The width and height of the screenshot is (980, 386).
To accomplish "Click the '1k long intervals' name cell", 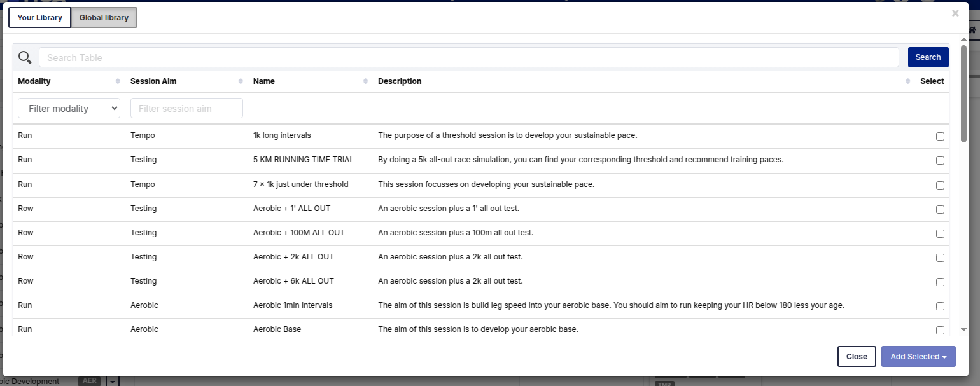I will coord(282,135).
